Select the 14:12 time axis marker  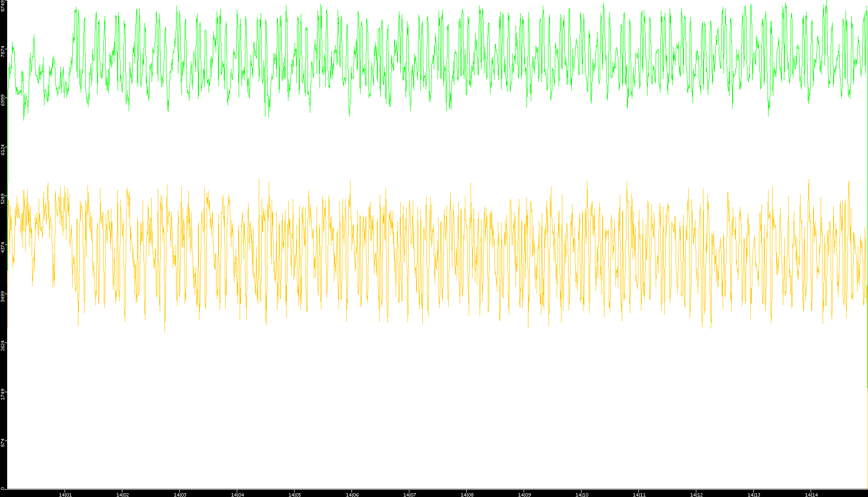(696, 495)
